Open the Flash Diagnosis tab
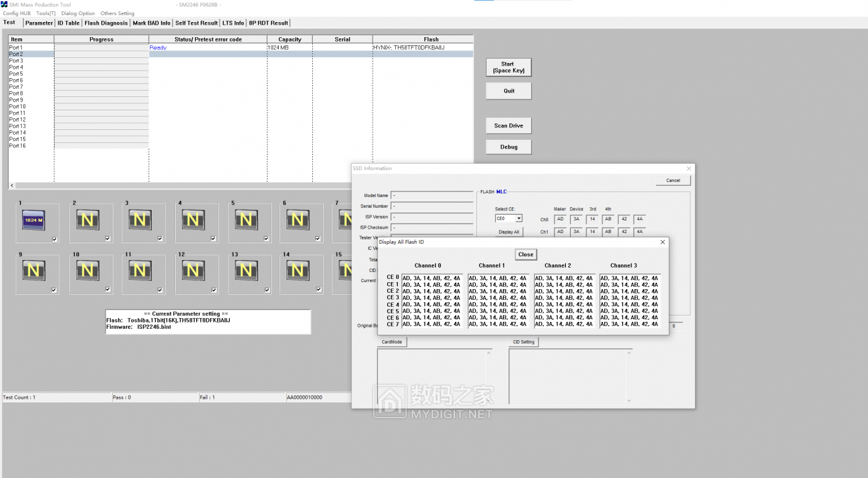This screenshot has height=478, width=868. click(x=106, y=23)
